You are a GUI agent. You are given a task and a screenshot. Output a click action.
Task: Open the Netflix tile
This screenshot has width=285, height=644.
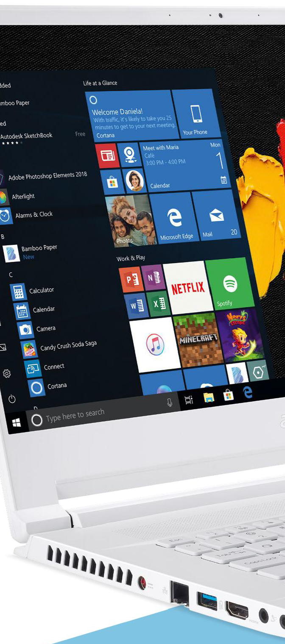pos(187,287)
